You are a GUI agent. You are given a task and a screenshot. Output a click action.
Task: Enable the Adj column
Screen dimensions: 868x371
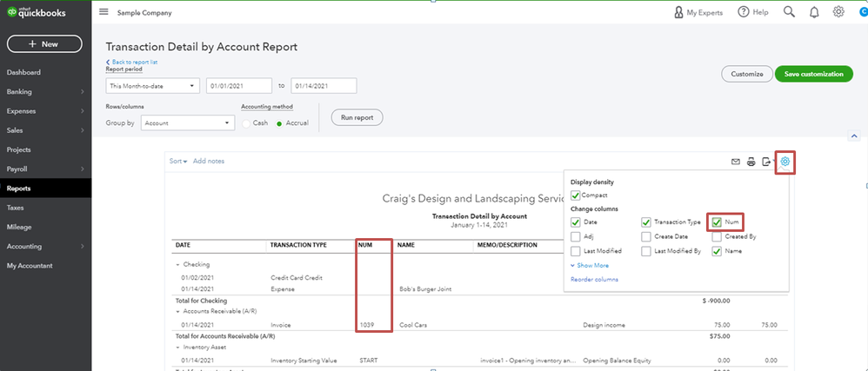point(575,236)
